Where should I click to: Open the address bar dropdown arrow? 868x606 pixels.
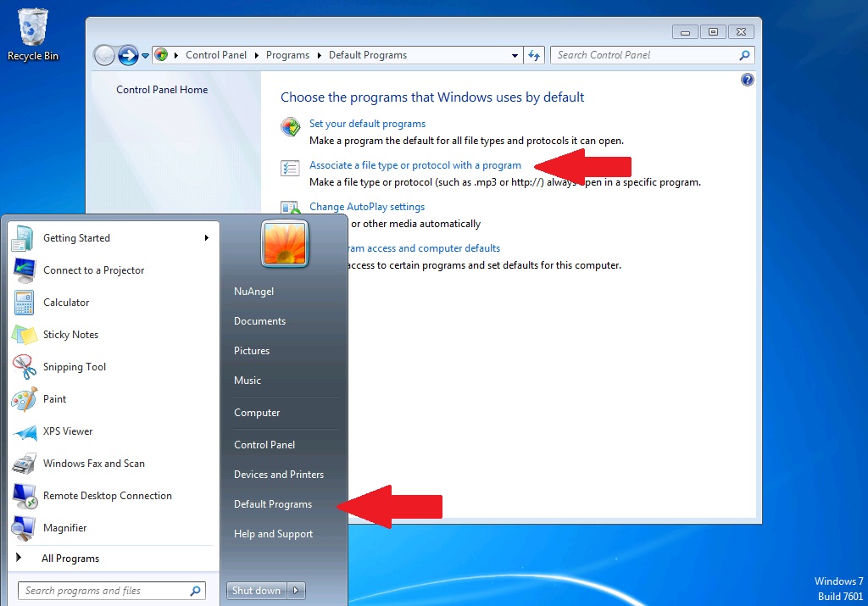515,54
